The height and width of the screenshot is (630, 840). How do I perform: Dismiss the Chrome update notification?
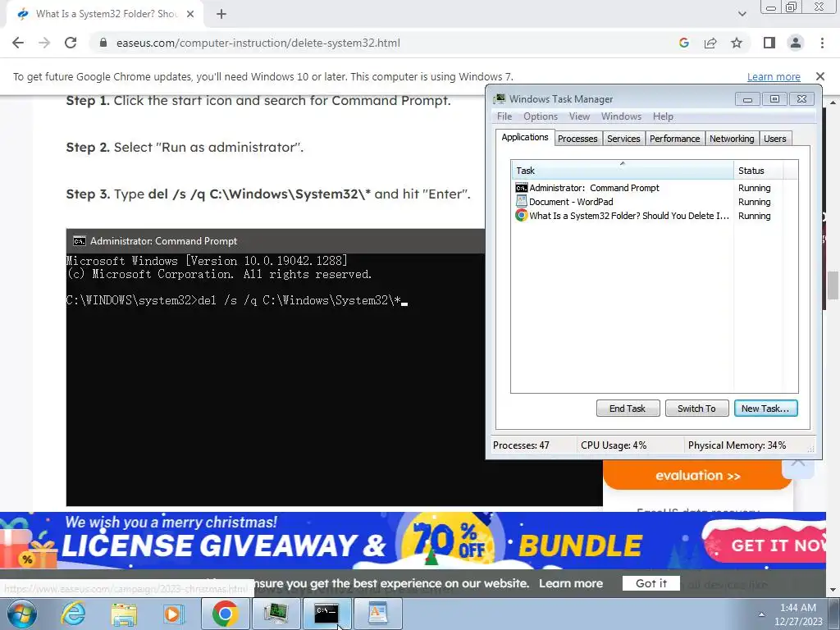click(819, 76)
